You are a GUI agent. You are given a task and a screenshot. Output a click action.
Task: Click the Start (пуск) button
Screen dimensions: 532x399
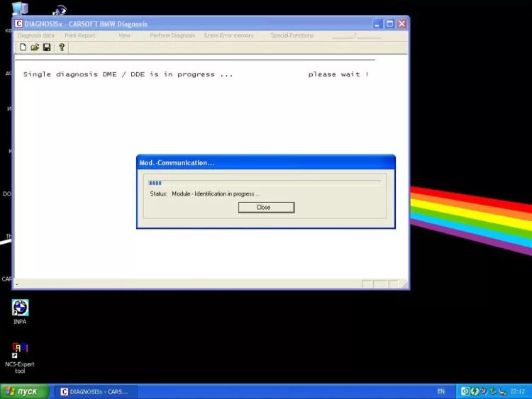tap(24, 391)
